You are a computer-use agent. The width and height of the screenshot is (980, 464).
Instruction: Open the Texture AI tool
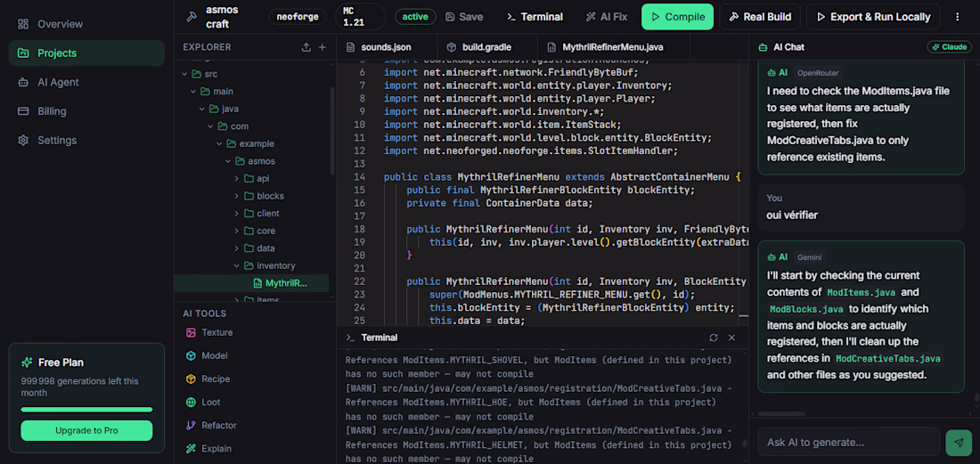209,332
